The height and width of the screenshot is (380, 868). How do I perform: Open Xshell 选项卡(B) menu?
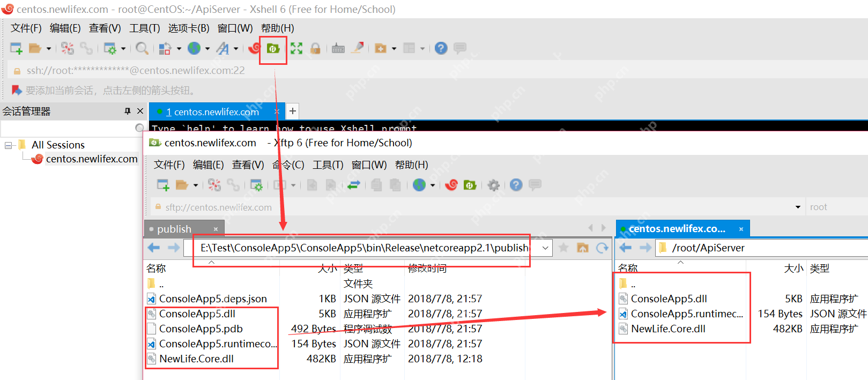(x=189, y=28)
